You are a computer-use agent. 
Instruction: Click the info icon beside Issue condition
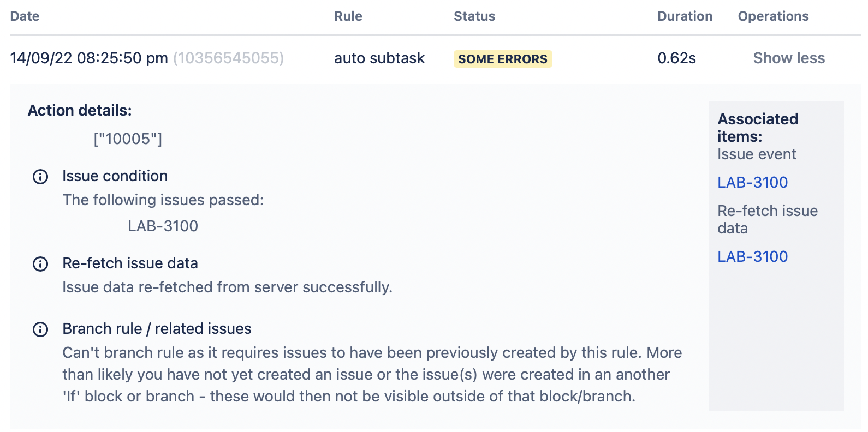[40, 177]
